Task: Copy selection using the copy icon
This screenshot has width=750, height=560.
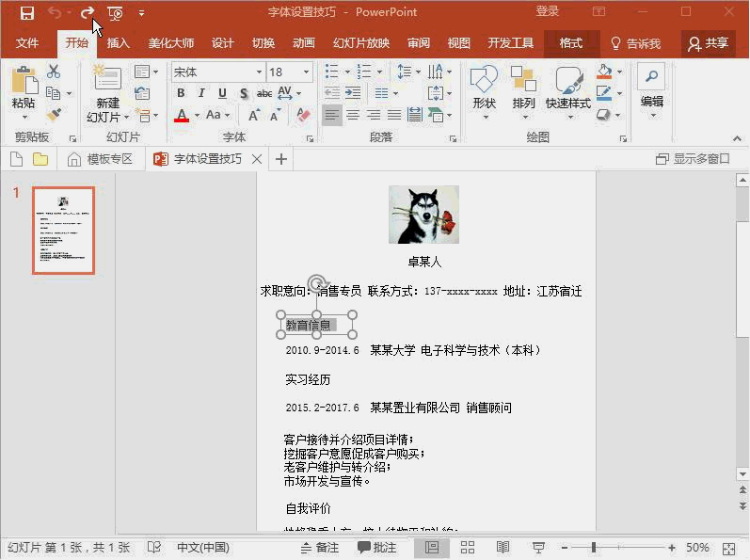Action: tap(53, 93)
